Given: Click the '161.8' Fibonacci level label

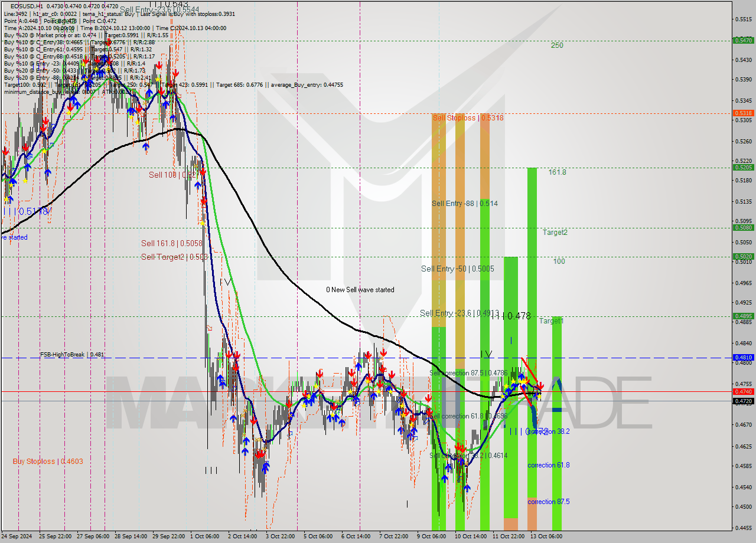Looking at the screenshot, I should click(558, 172).
